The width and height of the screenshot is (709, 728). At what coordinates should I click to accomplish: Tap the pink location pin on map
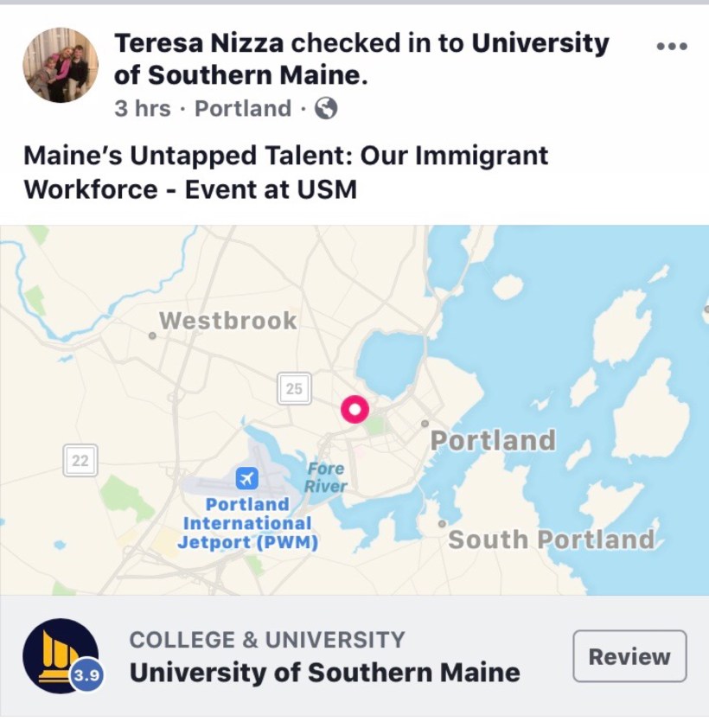[x=354, y=409]
